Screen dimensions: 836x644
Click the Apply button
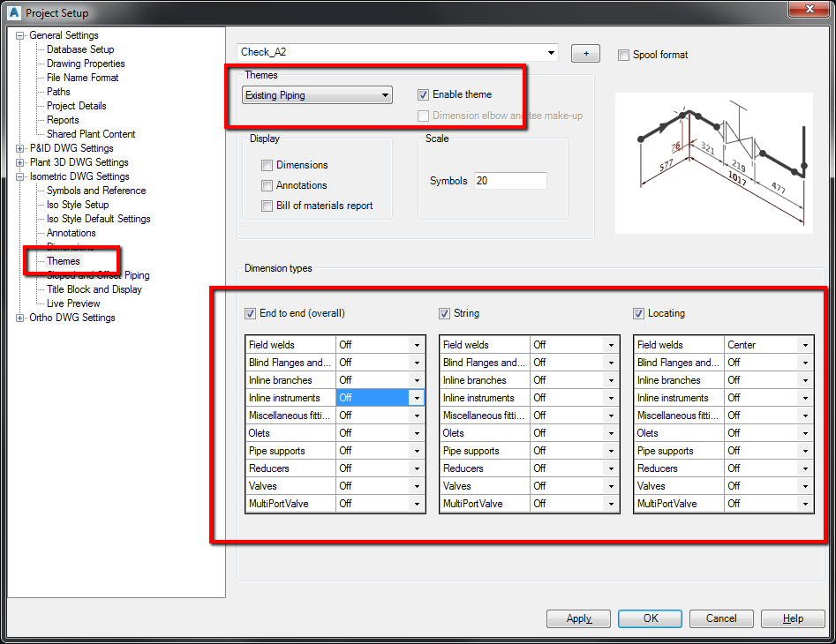coord(578,618)
